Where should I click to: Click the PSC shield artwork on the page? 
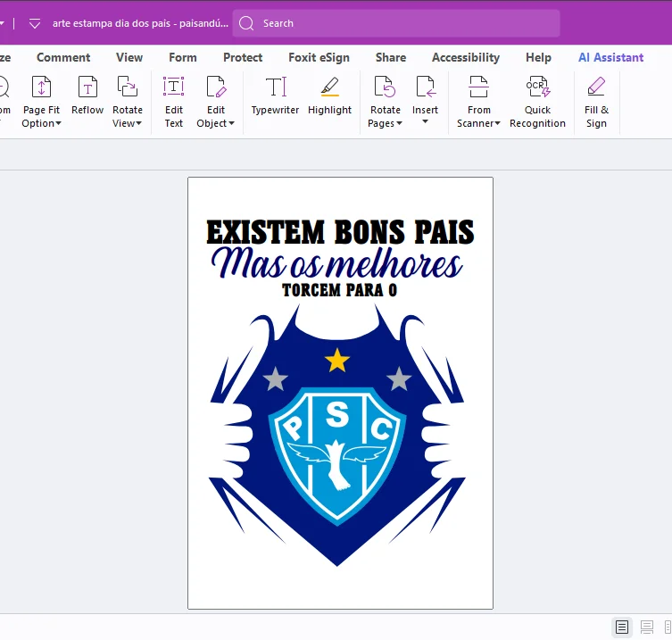pos(337,455)
